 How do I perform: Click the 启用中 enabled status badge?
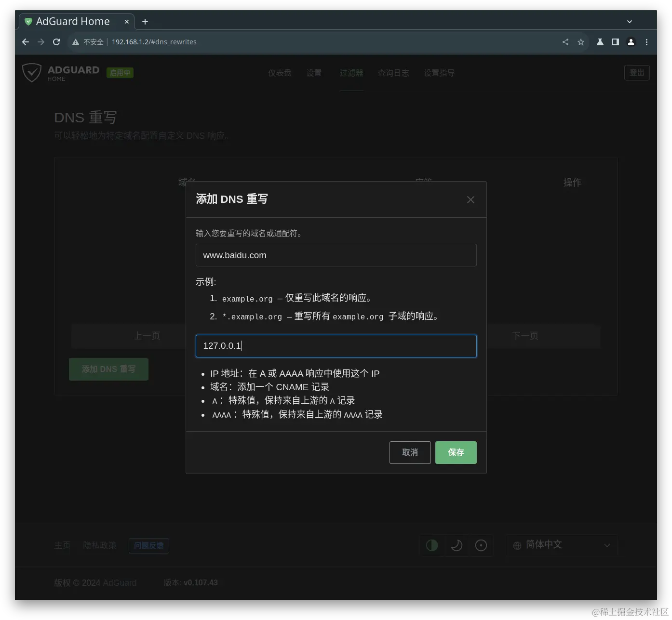pos(120,73)
